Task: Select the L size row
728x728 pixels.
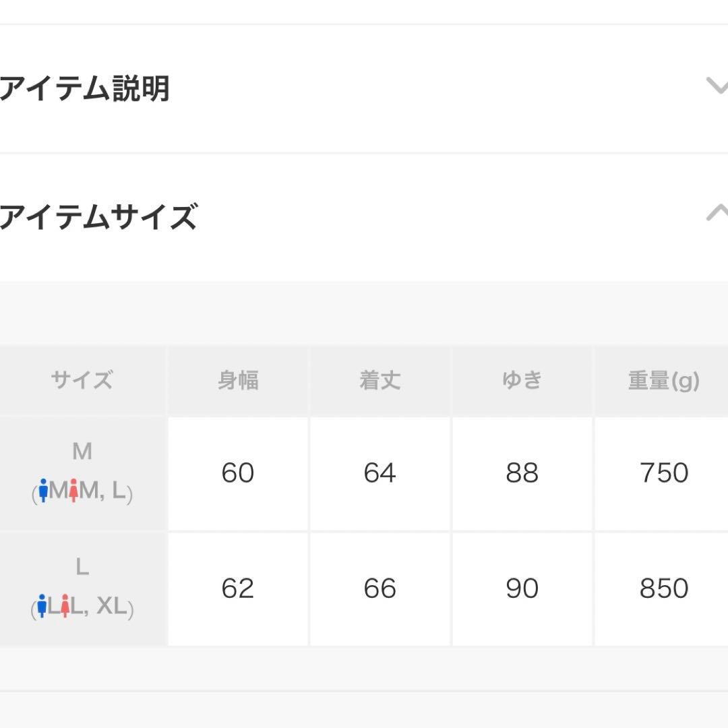Action: 82,588
